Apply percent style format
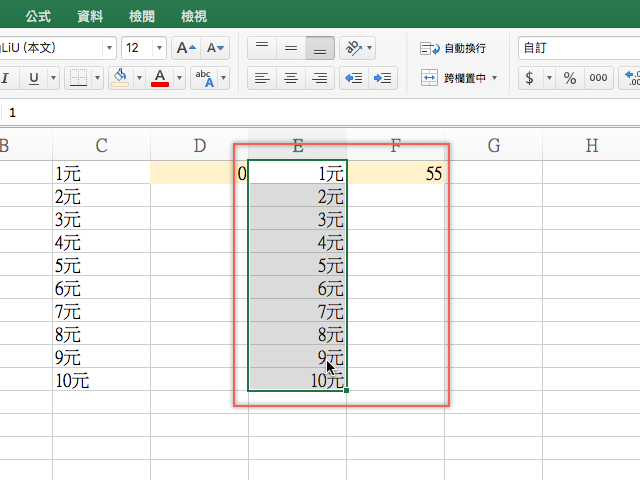 [570, 78]
